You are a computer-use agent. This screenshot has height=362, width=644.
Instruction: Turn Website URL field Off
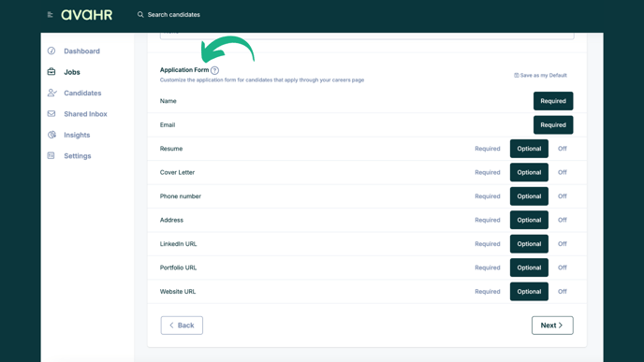click(x=563, y=292)
